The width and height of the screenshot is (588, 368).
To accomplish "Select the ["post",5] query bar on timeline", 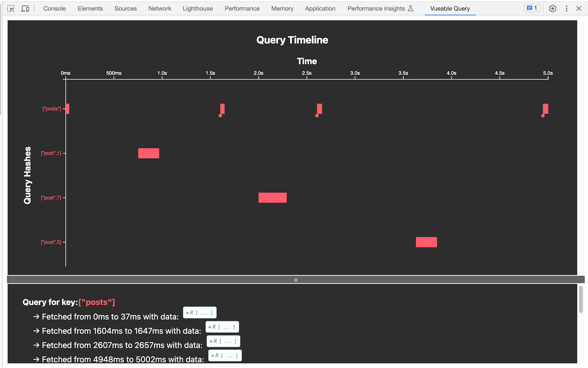I will [426, 242].
